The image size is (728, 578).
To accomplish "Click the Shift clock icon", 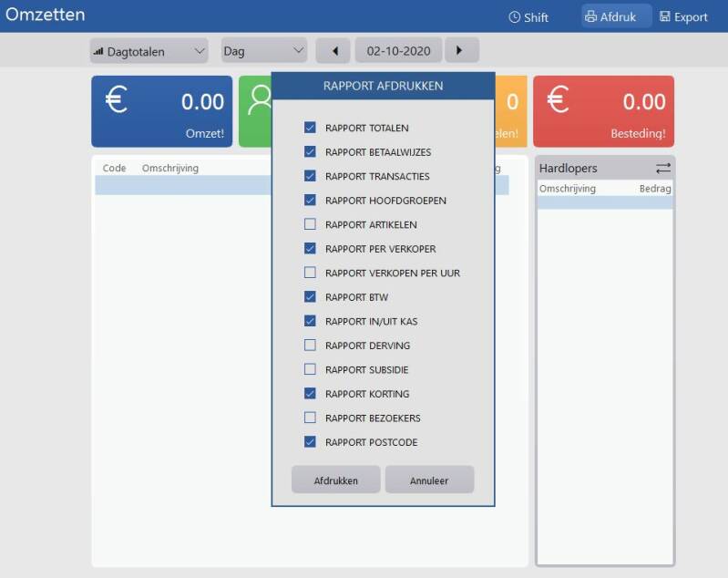I will tap(514, 17).
